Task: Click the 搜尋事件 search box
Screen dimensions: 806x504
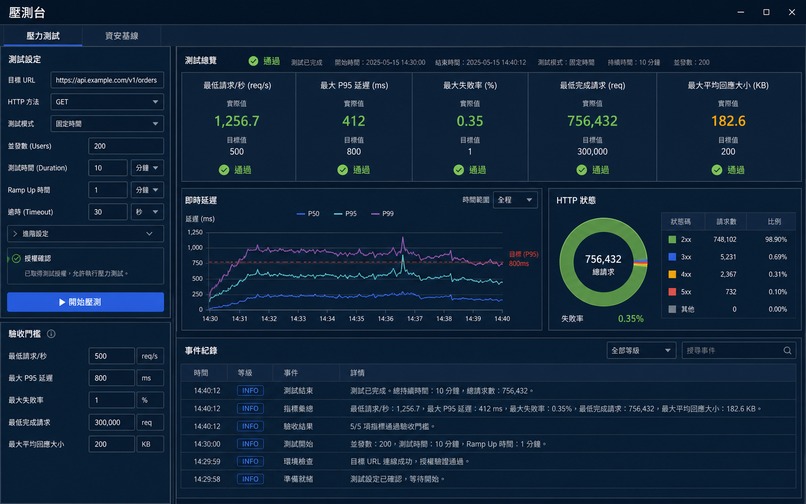Action: [739, 351]
